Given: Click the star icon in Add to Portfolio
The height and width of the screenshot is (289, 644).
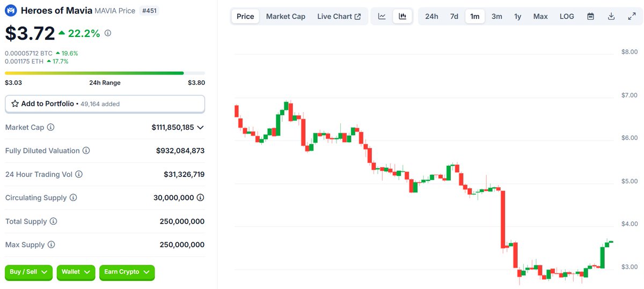Looking at the screenshot, I should 15,103.
